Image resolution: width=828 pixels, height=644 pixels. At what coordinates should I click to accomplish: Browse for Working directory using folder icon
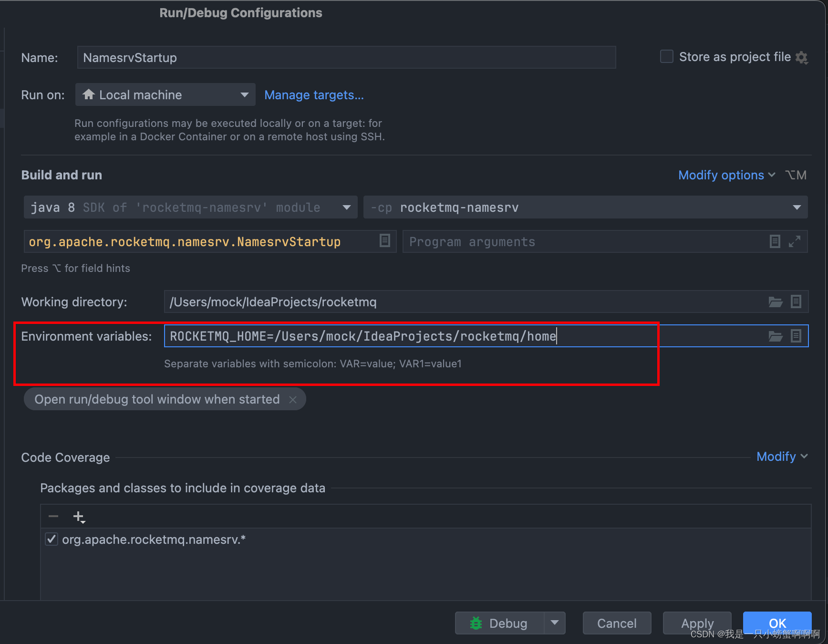[776, 301]
